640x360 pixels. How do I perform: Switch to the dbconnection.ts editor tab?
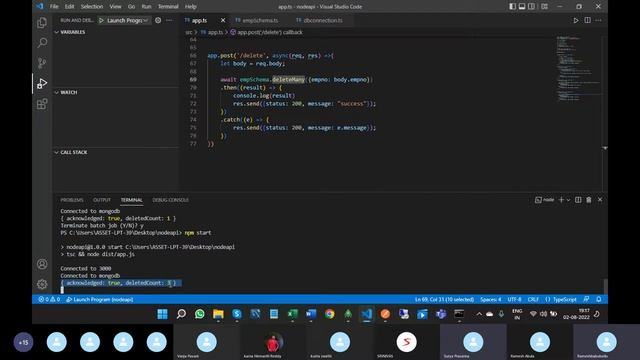(323, 20)
